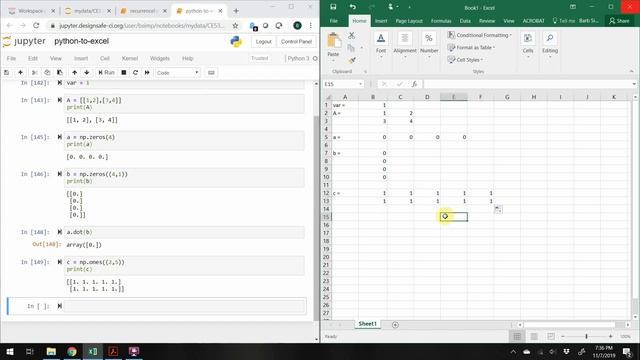Switch to Excel Review tab
The width and height of the screenshot is (640, 360).
(487, 21)
